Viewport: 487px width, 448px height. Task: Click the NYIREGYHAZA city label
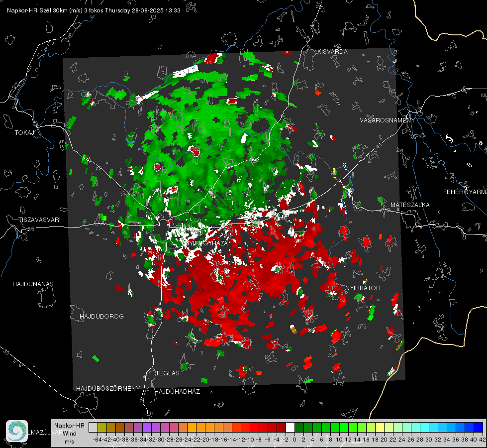pos(205,243)
